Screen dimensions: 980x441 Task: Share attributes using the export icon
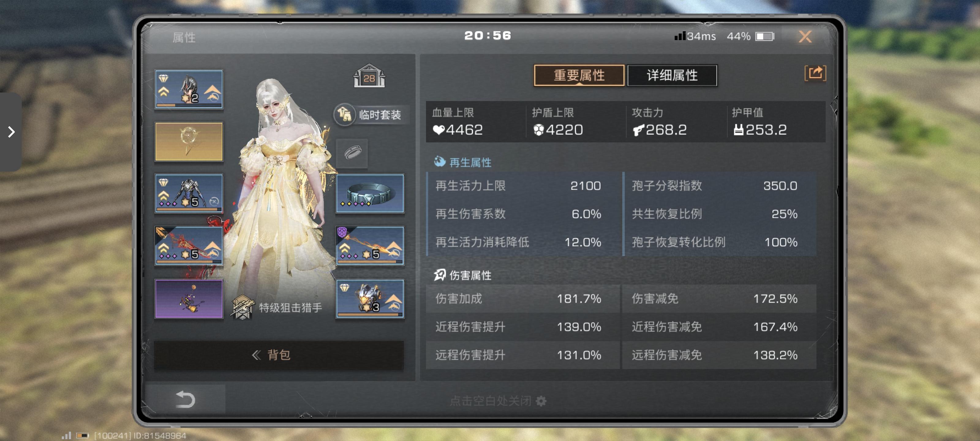[x=815, y=73]
